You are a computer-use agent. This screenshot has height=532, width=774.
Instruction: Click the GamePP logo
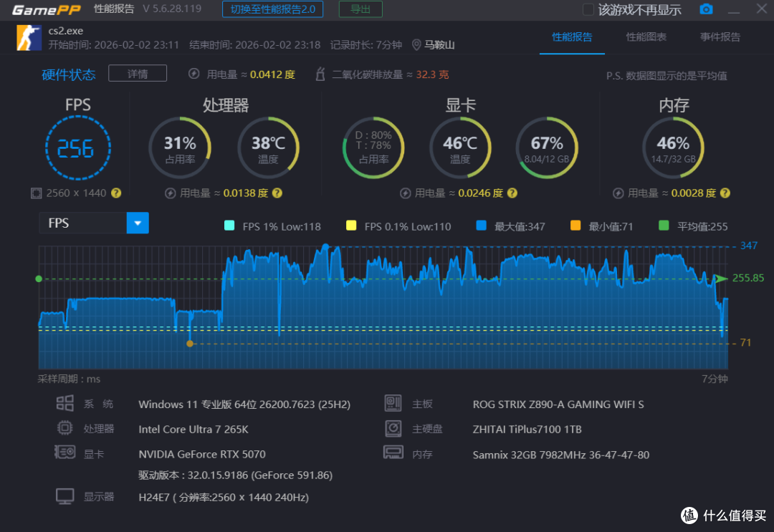click(x=46, y=9)
